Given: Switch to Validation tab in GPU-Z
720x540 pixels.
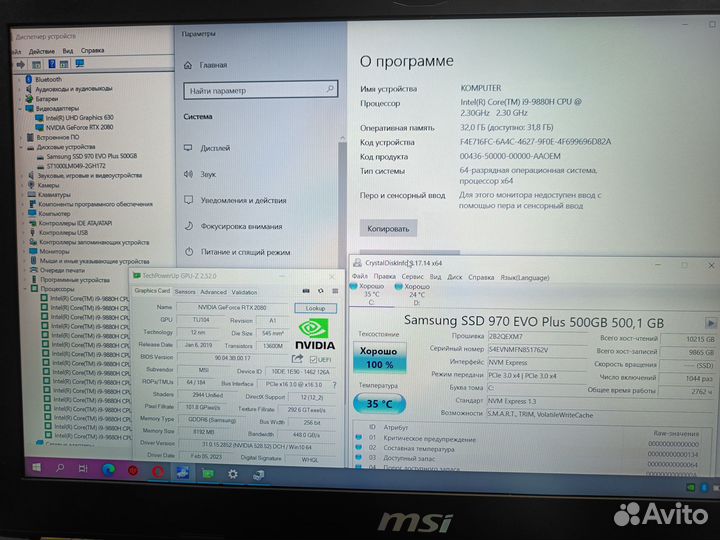Looking at the screenshot, I should point(244,292).
